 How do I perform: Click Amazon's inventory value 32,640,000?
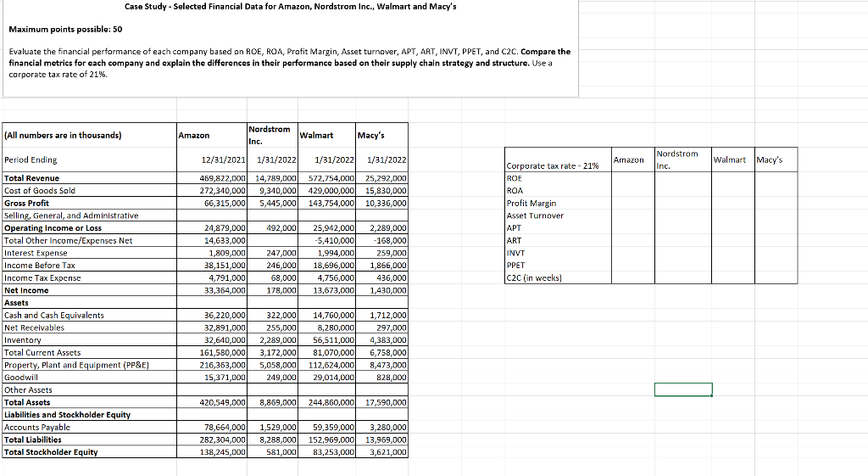tap(225, 340)
